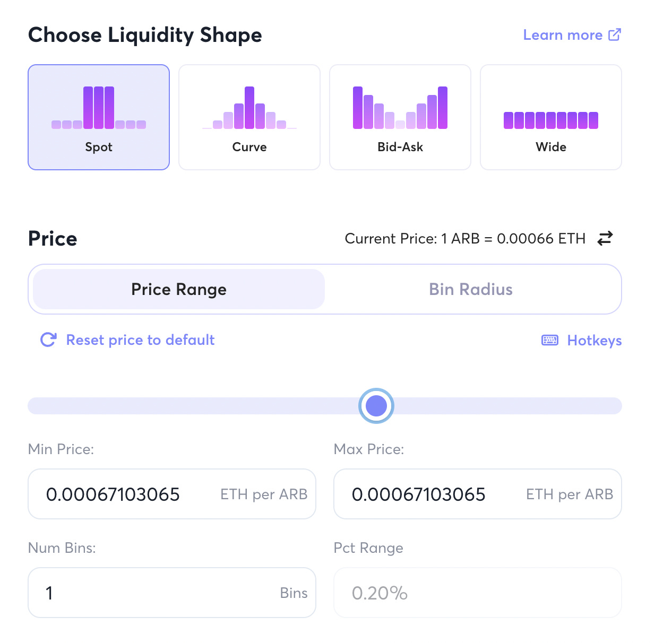Click the price range slider handle
The width and height of the screenshot is (672, 643).
(x=376, y=405)
